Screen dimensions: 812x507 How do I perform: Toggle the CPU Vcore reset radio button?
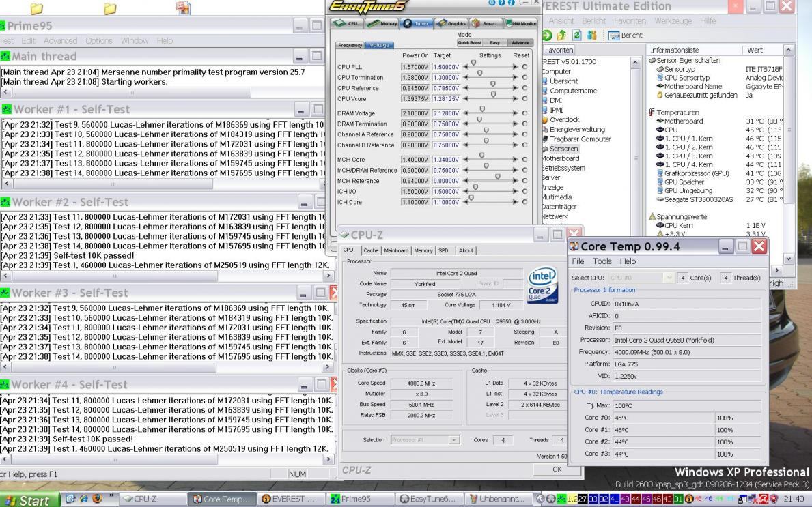[524, 99]
